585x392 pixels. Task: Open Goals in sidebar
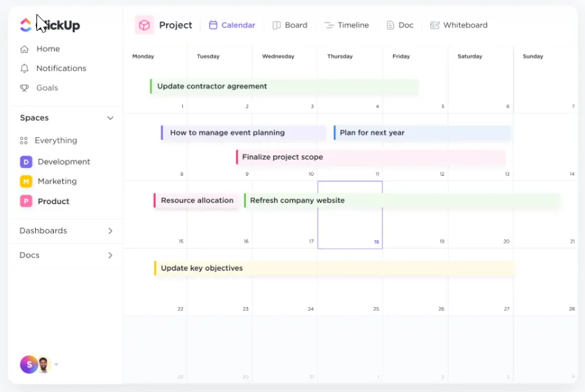pyautogui.click(x=47, y=88)
